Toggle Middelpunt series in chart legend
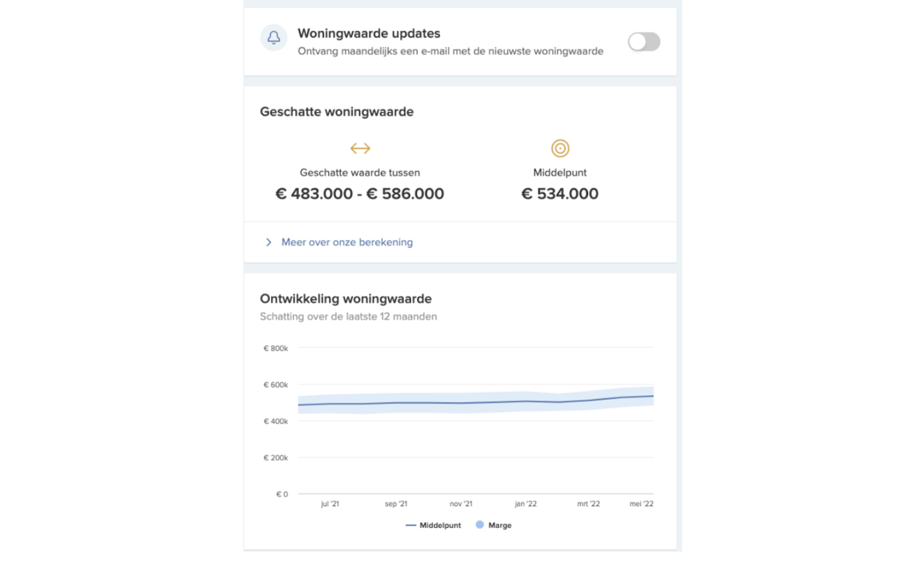Image resolution: width=924 pixels, height=561 pixels. 433,525
